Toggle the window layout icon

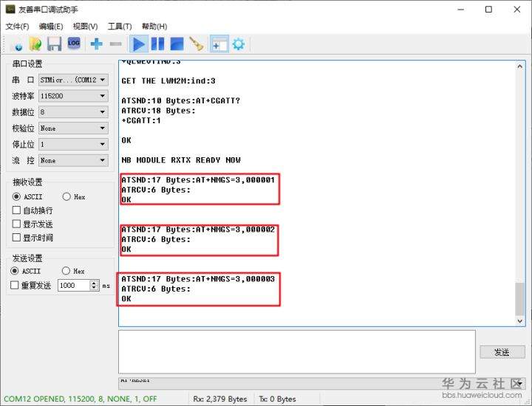pos(219,44)
